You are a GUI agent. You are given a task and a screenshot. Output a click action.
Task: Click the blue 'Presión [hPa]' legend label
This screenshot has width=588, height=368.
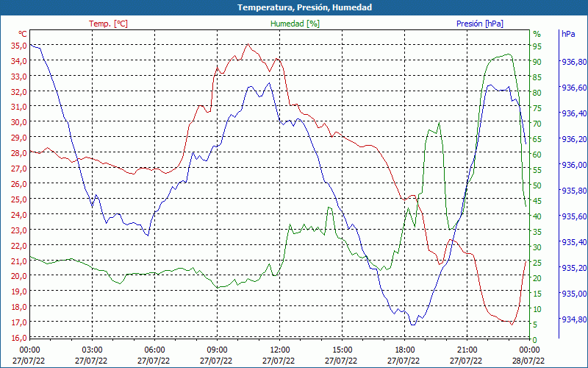coord(480,24)
